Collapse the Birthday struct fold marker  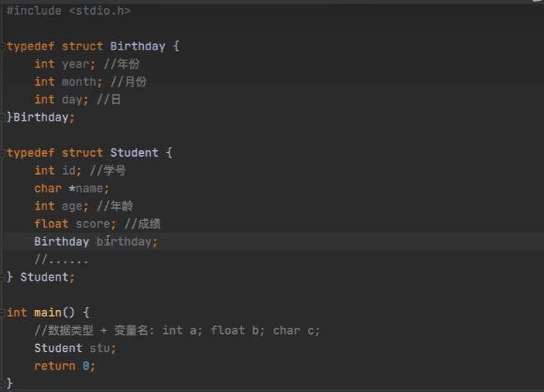point(5,46)
